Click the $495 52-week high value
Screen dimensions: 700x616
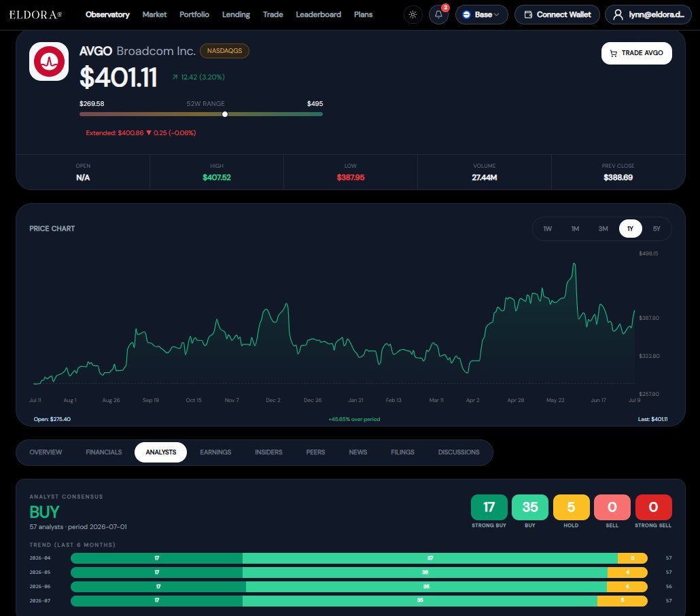click(x=315, y=103)
